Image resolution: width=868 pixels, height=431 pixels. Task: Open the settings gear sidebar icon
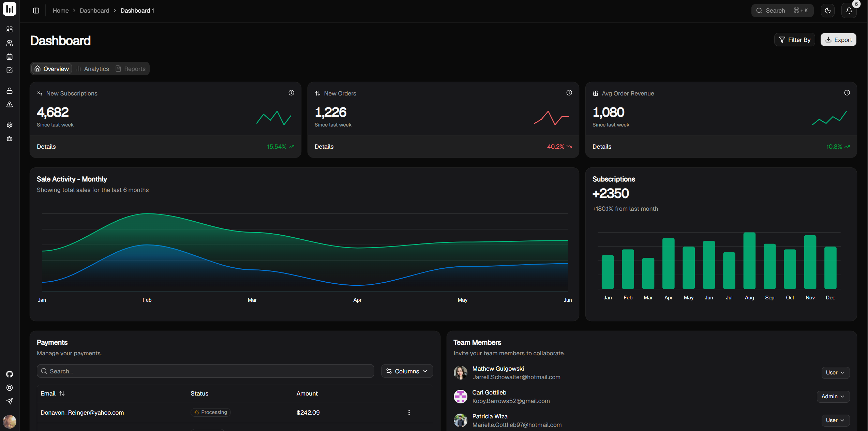click(x=10, y=125)
